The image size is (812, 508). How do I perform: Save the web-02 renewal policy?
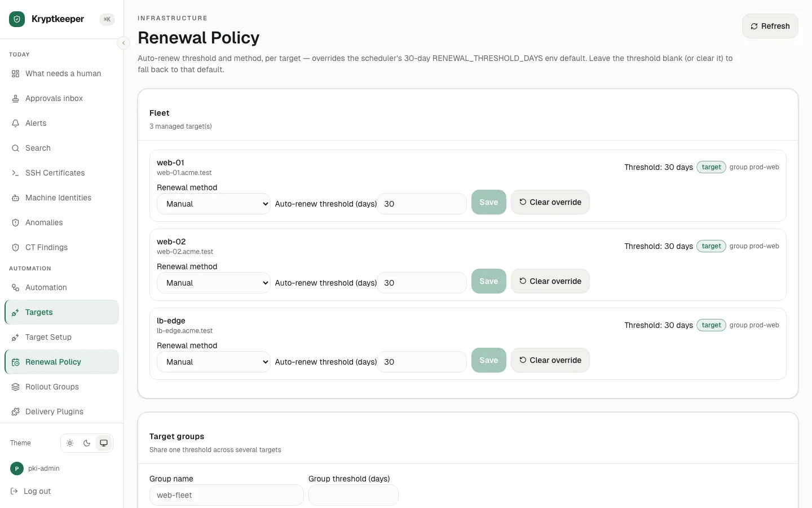coord(489,281)
